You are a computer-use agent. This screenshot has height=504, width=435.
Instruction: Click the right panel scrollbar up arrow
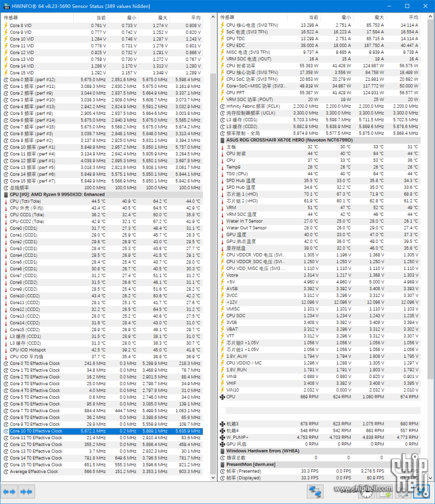(x=431, y=16)
